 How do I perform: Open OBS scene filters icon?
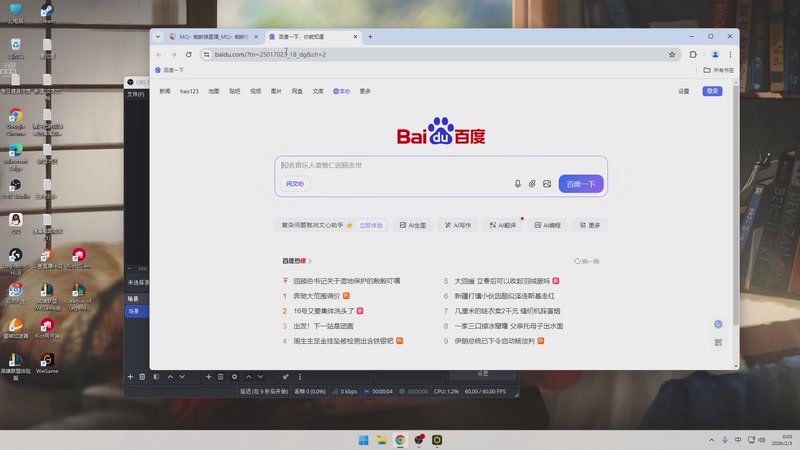[x=156, y=377]
